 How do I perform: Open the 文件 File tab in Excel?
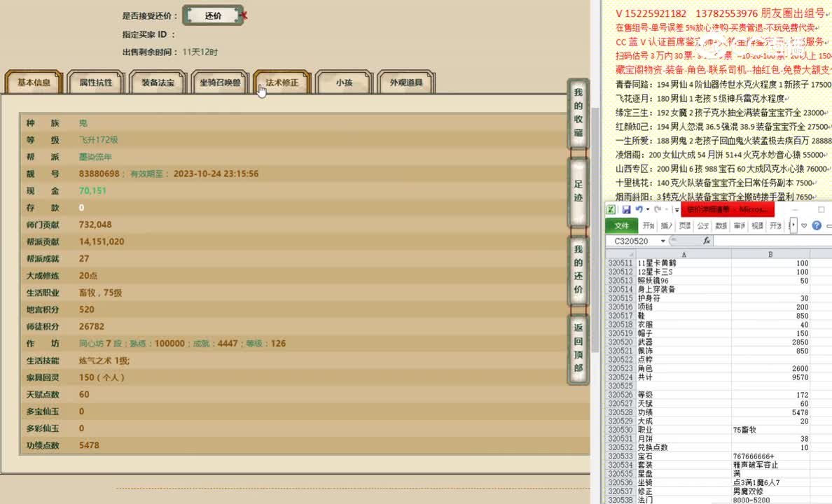click(623, 225)
